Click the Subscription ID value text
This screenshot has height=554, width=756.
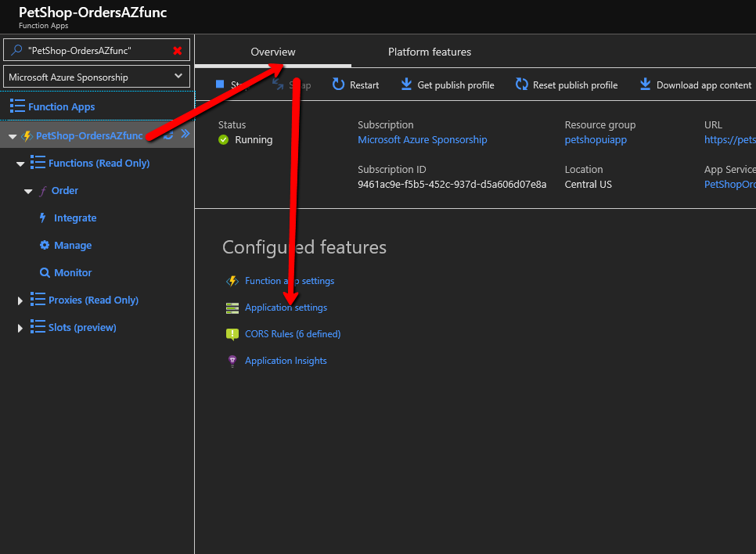pos(452,184)
